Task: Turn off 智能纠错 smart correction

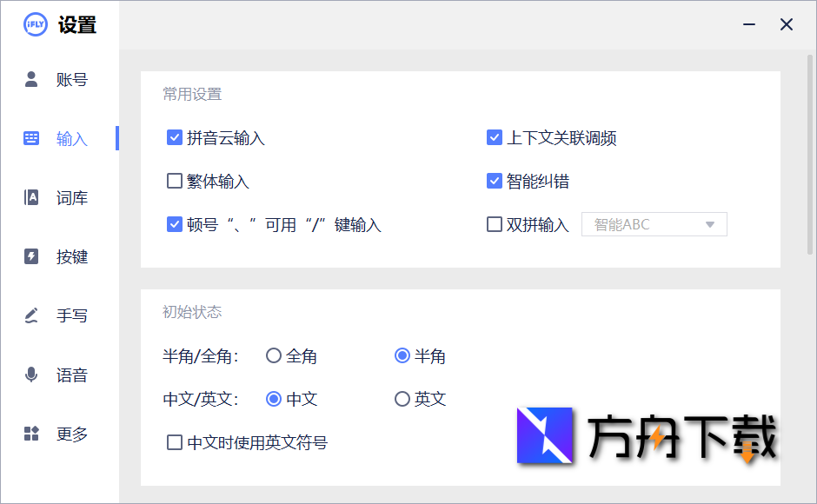Action: pos(495,181)
